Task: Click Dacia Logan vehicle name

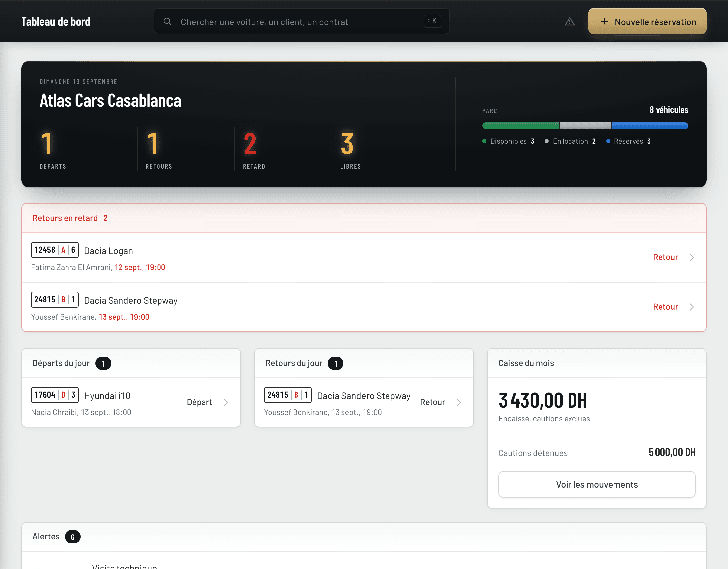Action: click(108, 251)
